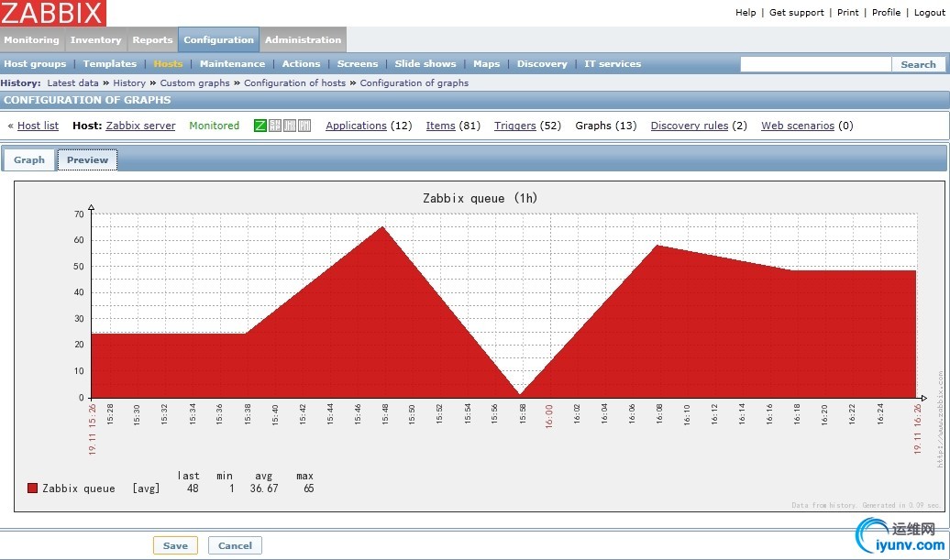Open Slide shows submenu
Screen dimensions: 950x560
click(425, 63)
